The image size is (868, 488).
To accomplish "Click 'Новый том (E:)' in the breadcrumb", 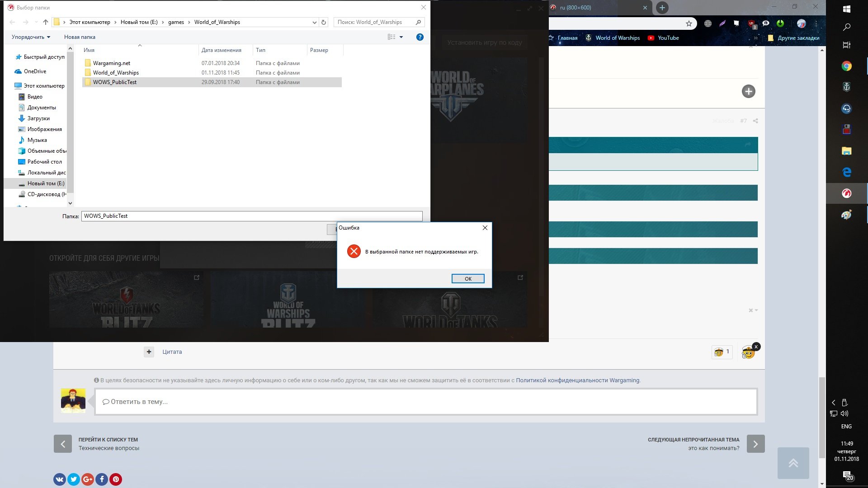I will pos(139,22).
